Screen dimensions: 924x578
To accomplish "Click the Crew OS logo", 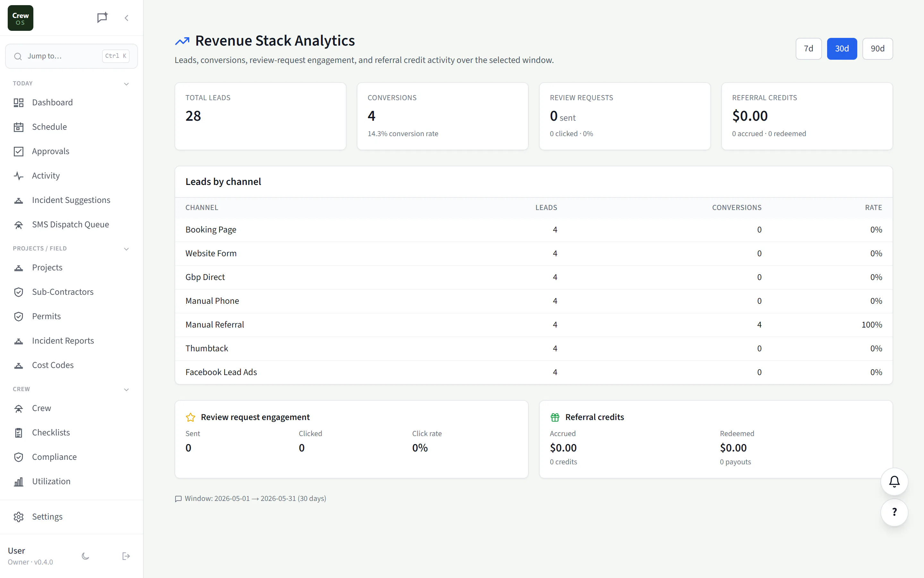I will pos(21,18).
